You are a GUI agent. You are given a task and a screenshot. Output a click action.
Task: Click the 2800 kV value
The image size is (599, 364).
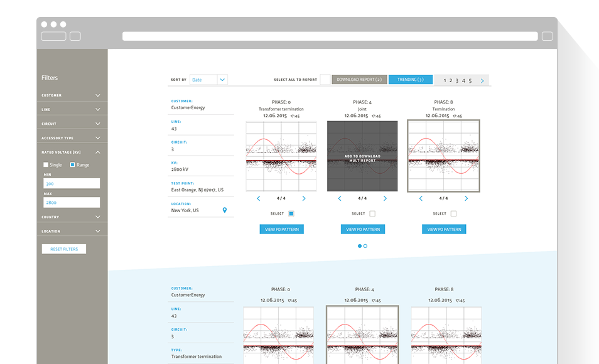[x=180, y=169]
